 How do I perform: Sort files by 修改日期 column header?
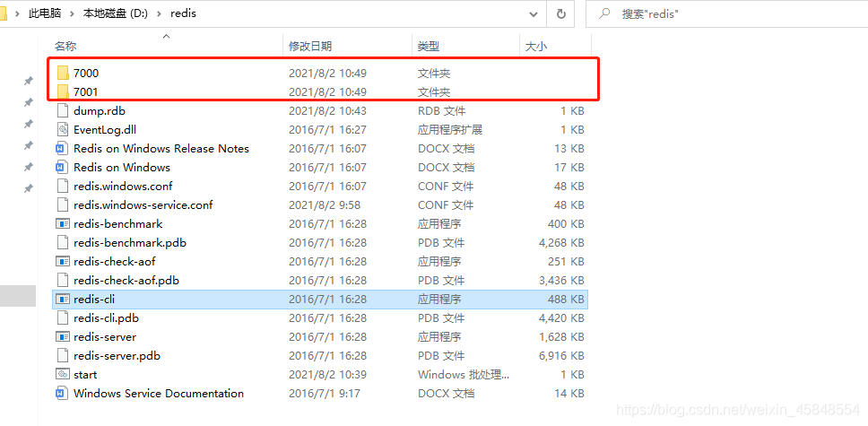tap(310, 46)
